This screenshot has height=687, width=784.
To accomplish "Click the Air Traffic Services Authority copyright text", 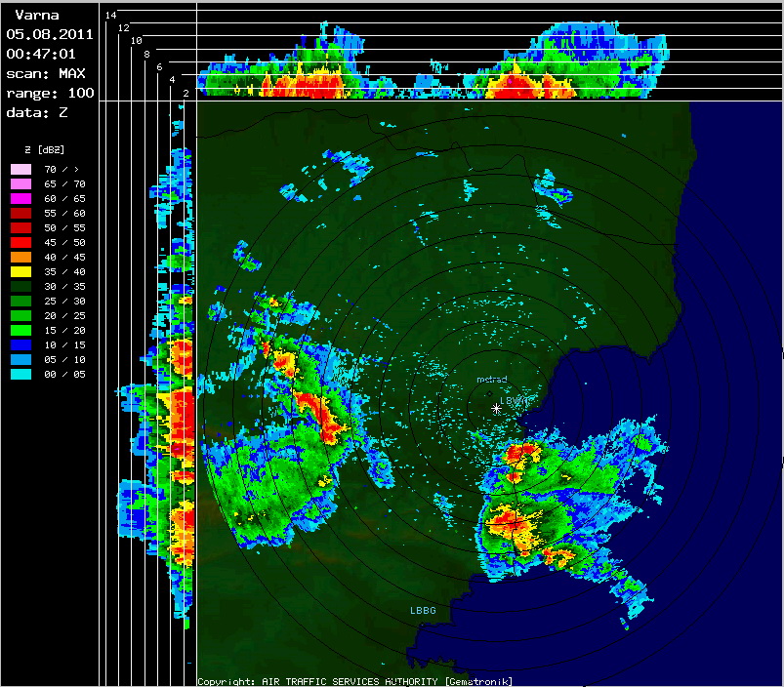I will (x=354, y=681).
